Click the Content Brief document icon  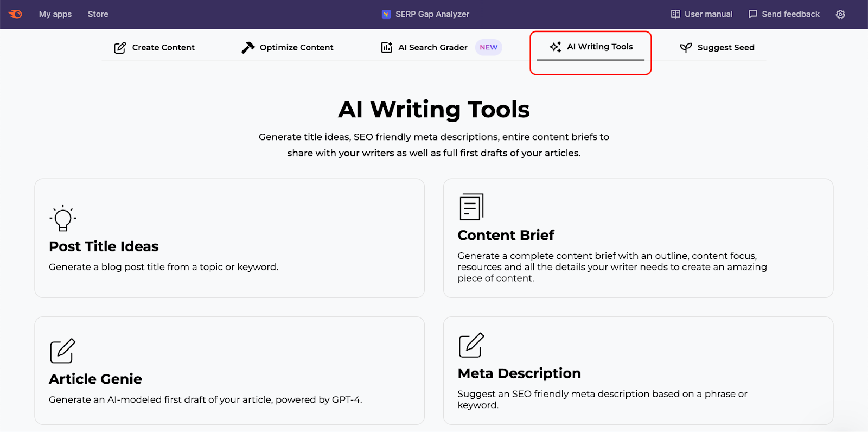pos(471,207)
